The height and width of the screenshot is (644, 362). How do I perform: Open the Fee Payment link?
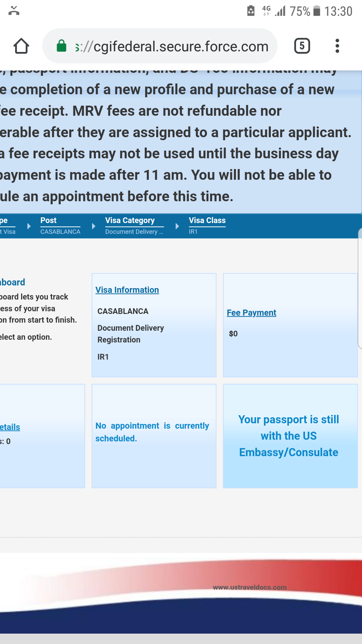click(251, 313)
